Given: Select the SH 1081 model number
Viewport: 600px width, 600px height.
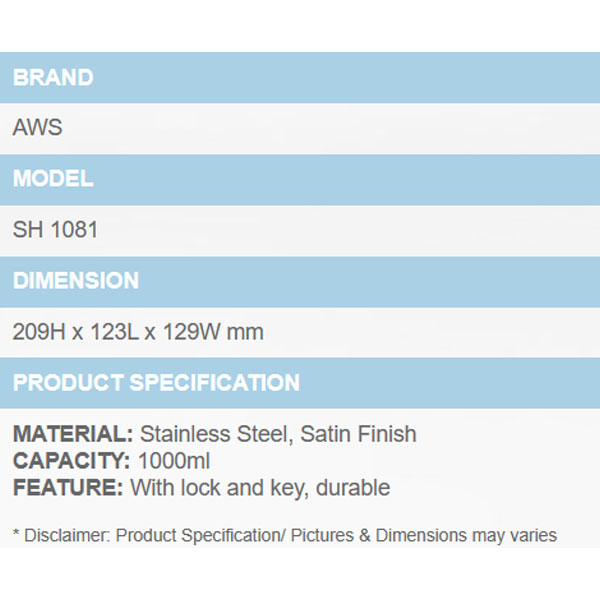Looking at the screenshot, I should (56, 231).
